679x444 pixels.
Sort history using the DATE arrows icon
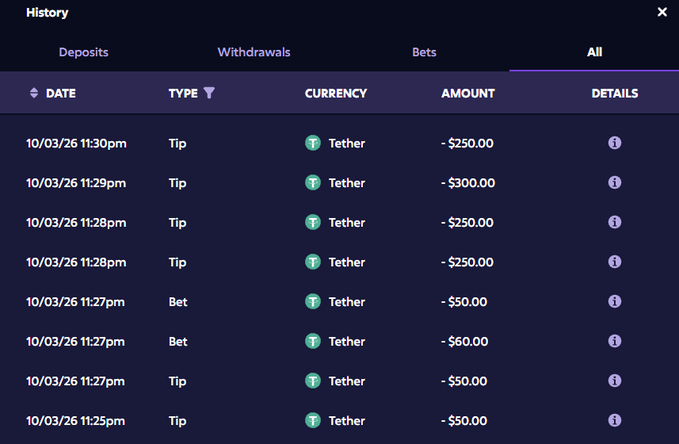tap(34, 93)
